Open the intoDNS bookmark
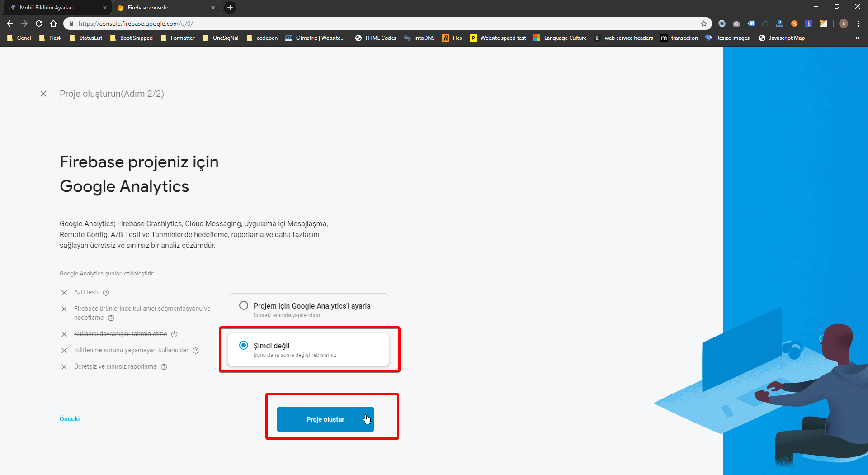The image size is (868, 475). tap(419, 38)
